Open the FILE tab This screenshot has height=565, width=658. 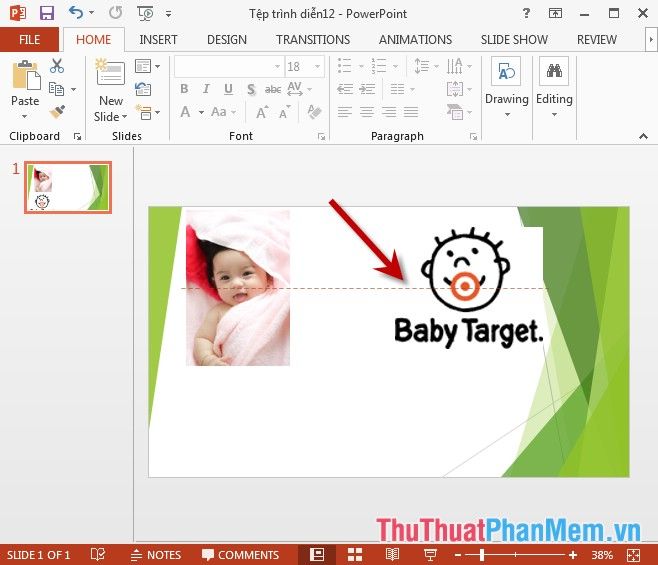tap(29, 39)
